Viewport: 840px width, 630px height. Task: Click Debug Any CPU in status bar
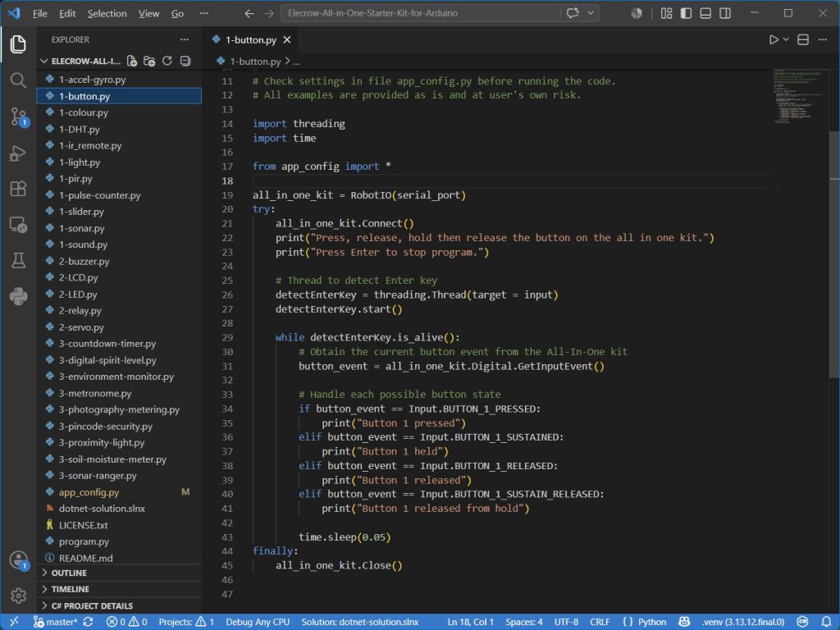click(257, 622)
